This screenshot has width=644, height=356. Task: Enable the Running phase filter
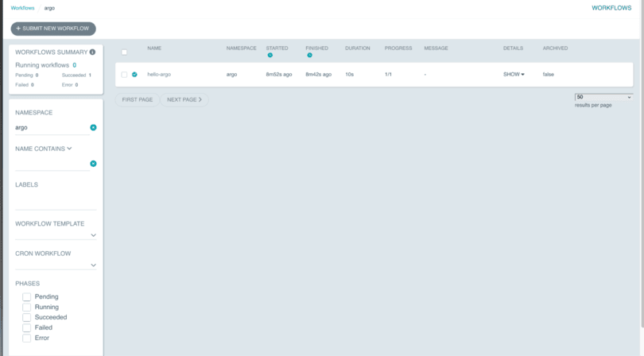tap(27, 308)
